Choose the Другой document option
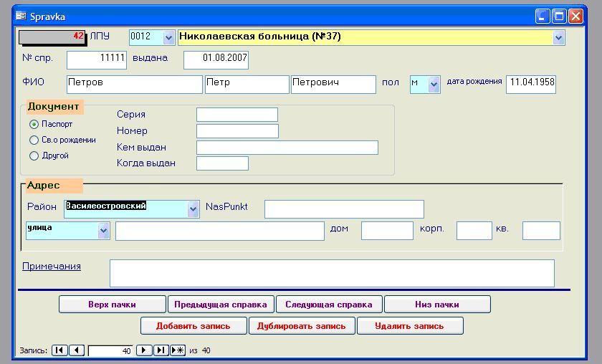Viewport: 602px width, 364px height. coord(34,156)
